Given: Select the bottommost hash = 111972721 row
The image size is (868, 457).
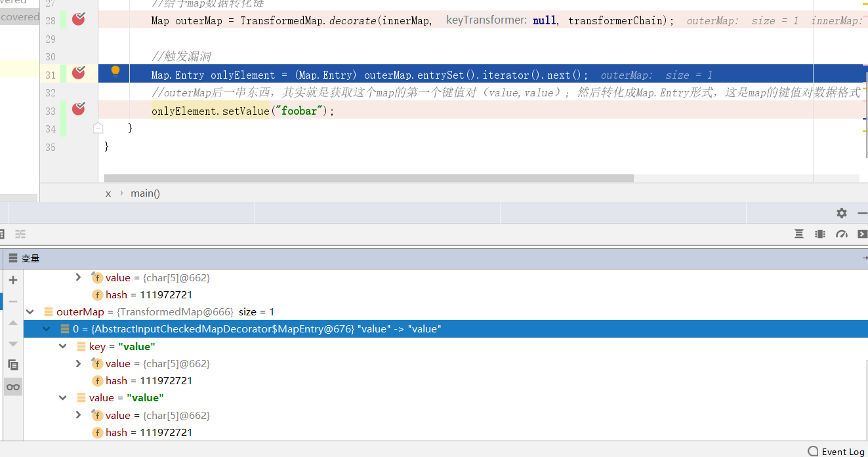Looking at the screenshot, I should [445, 432].
